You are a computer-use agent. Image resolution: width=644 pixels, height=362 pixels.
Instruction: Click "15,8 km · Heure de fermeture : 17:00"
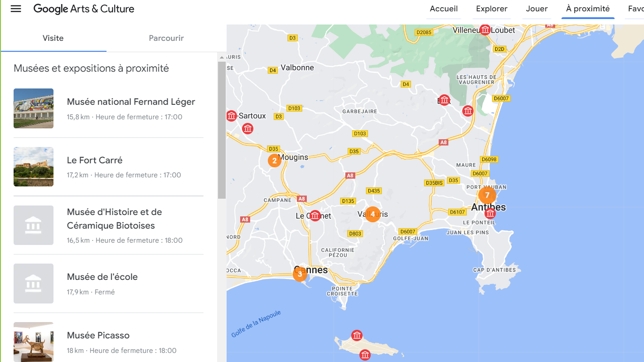pyautogui.click(x=125, y=117)
